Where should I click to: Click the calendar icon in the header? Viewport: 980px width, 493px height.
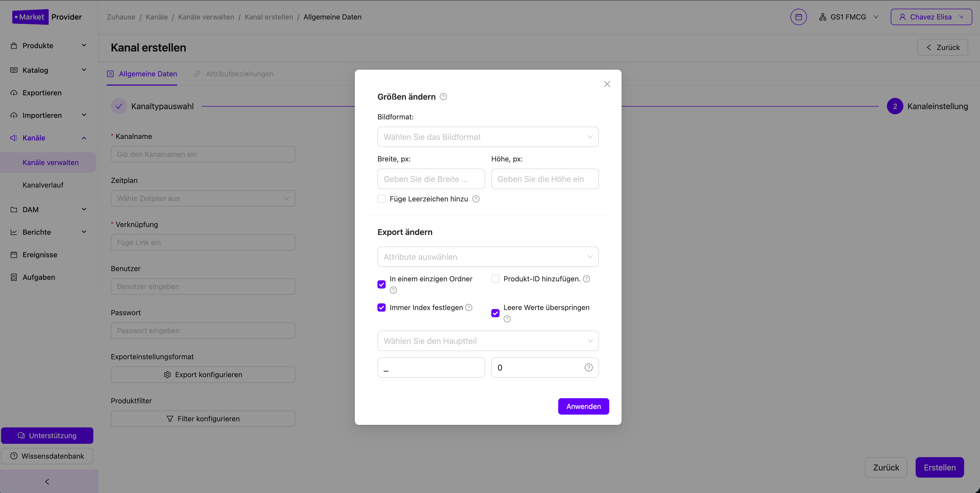798,17
